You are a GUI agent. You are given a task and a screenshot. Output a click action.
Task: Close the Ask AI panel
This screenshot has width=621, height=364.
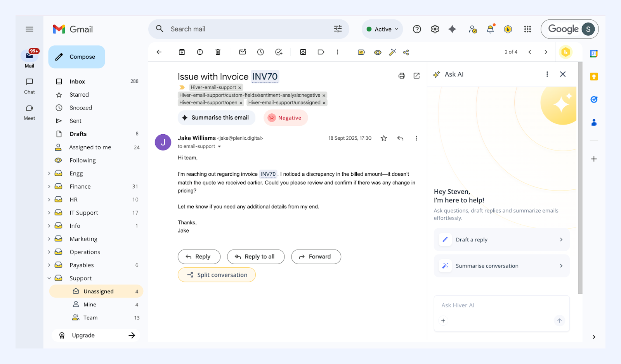point(563,74)
